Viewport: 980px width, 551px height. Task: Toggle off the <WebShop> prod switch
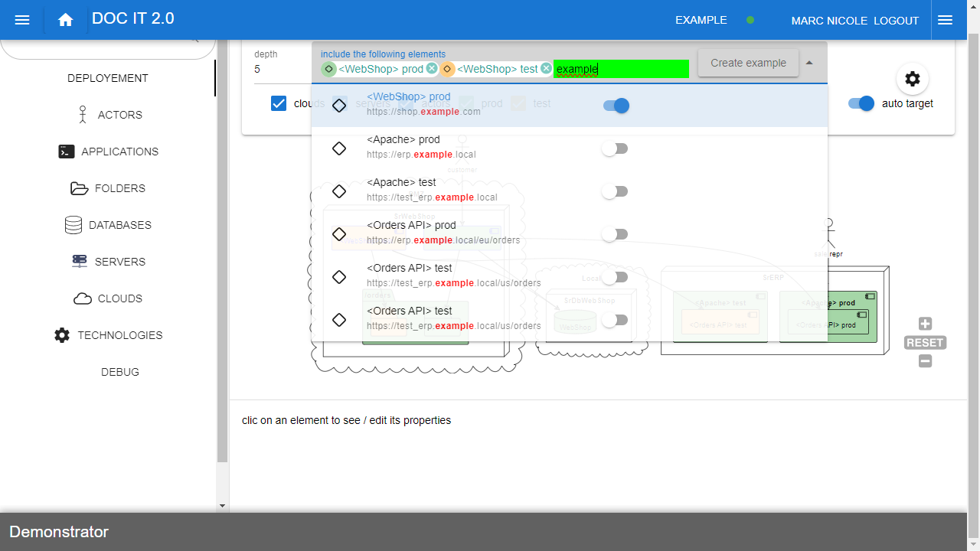616,106
